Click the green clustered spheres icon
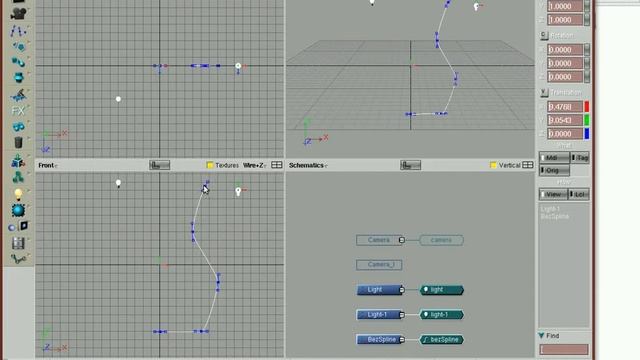640x360 pixels. (18, 177)
